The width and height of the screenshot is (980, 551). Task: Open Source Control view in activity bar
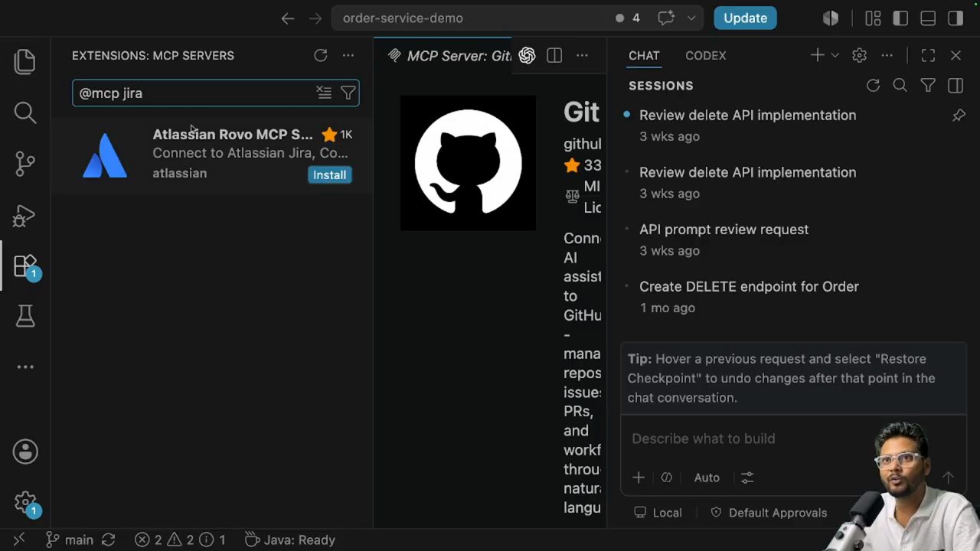pyautogui.click(x=25, y=163)
